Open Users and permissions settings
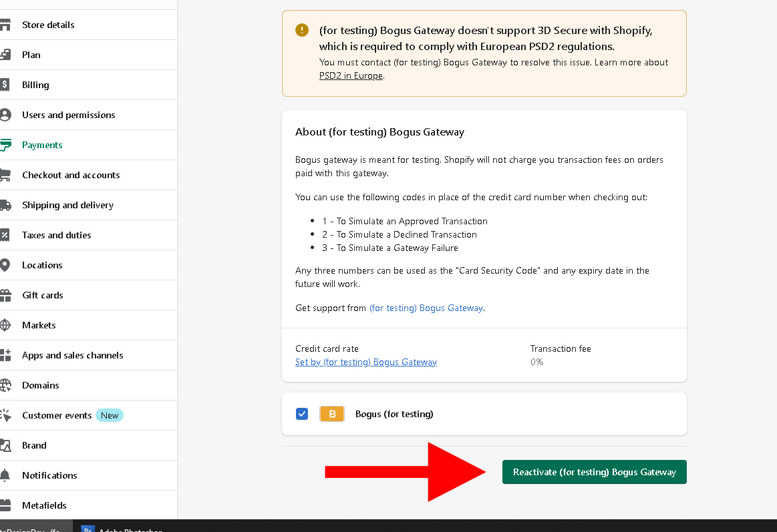Screen dimensions: 777x532 coord(88,115)
